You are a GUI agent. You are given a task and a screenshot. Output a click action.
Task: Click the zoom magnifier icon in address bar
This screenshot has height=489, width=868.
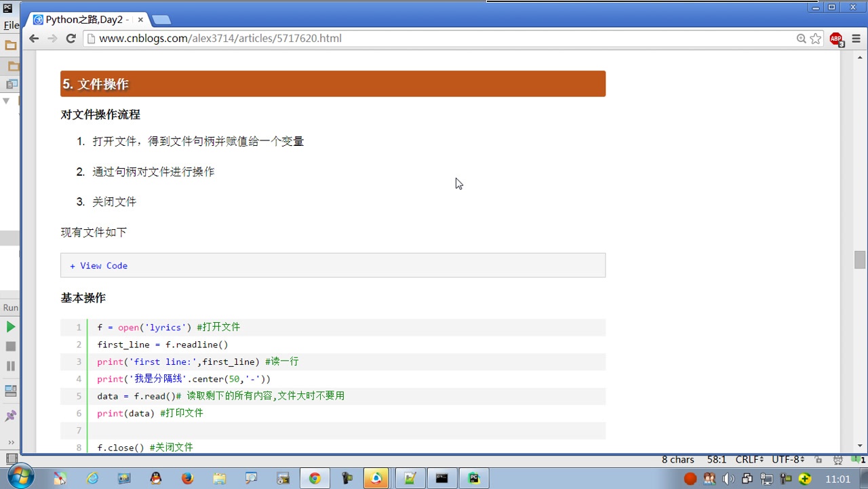point(801,39)
